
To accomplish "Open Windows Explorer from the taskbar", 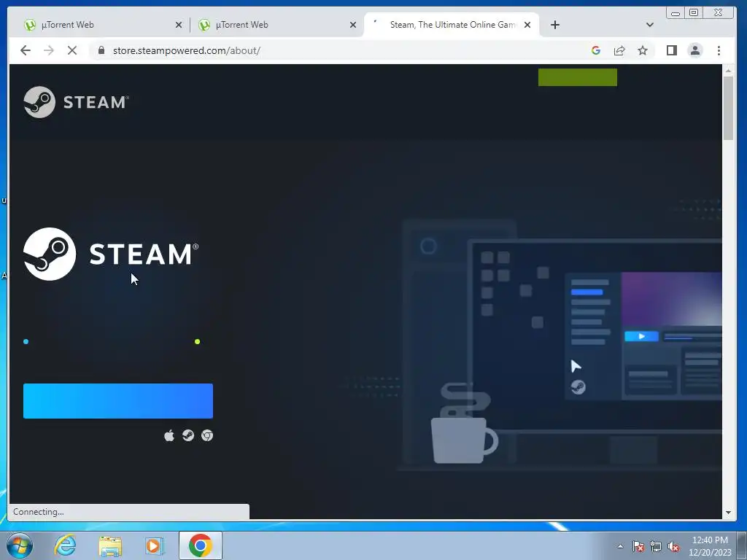I will pos(110,545).
